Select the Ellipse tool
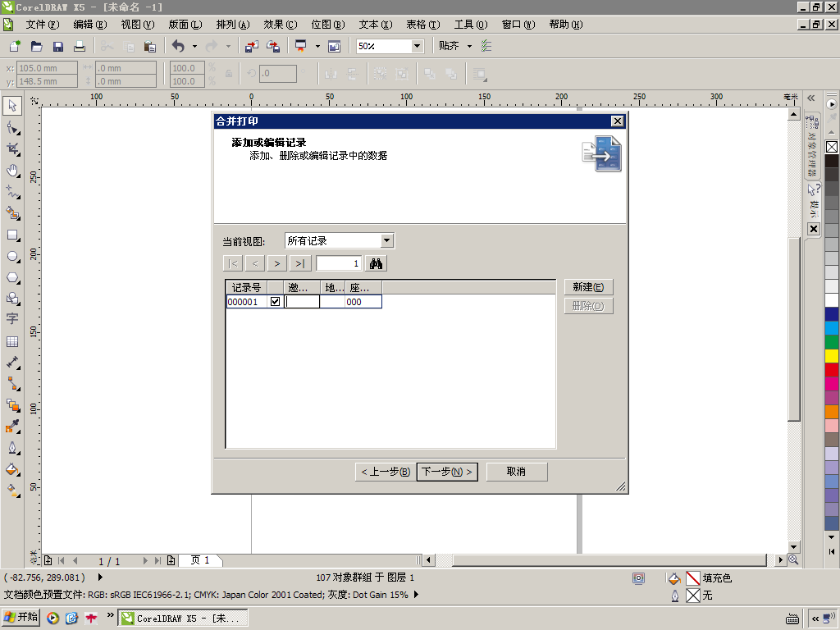This screenshot has width=840, height=630. pyautogui.click(x=12, y=257)
